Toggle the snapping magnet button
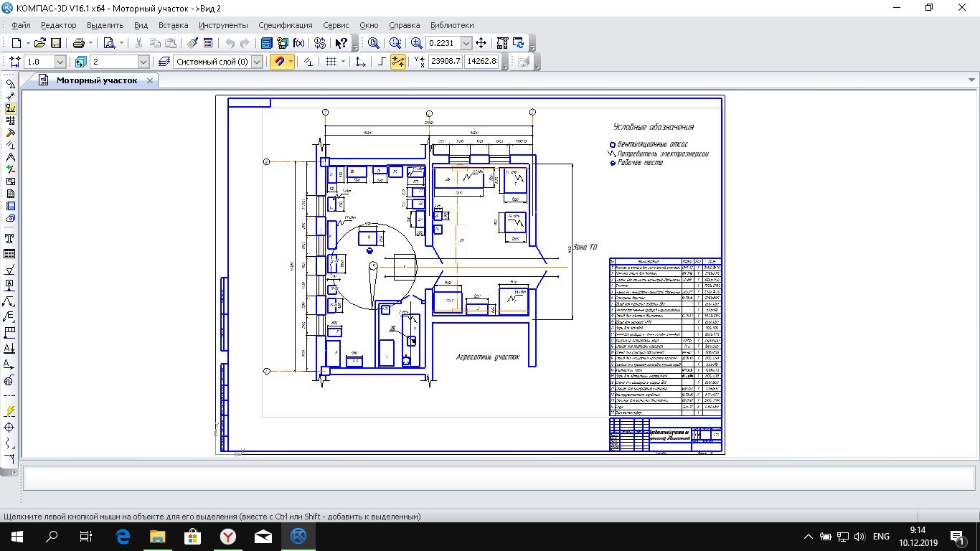Image resolution: width=980 pixels, height=551 pixels. pyautogui.click(x=278, y=62)
